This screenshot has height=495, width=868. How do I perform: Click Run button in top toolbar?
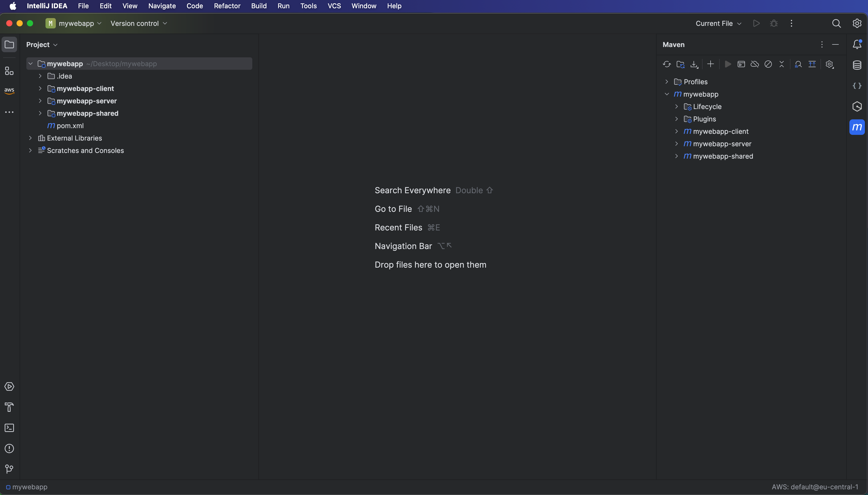[756, 24]
